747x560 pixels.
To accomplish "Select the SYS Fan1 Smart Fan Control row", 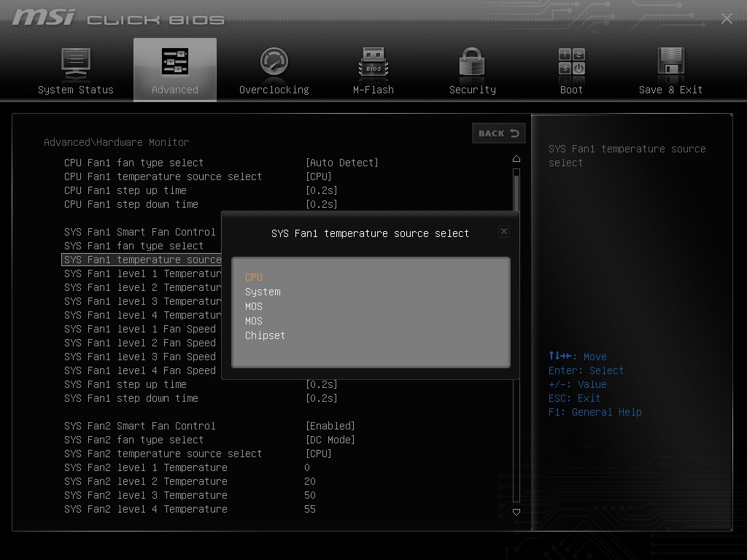I will tap(140, 232).
